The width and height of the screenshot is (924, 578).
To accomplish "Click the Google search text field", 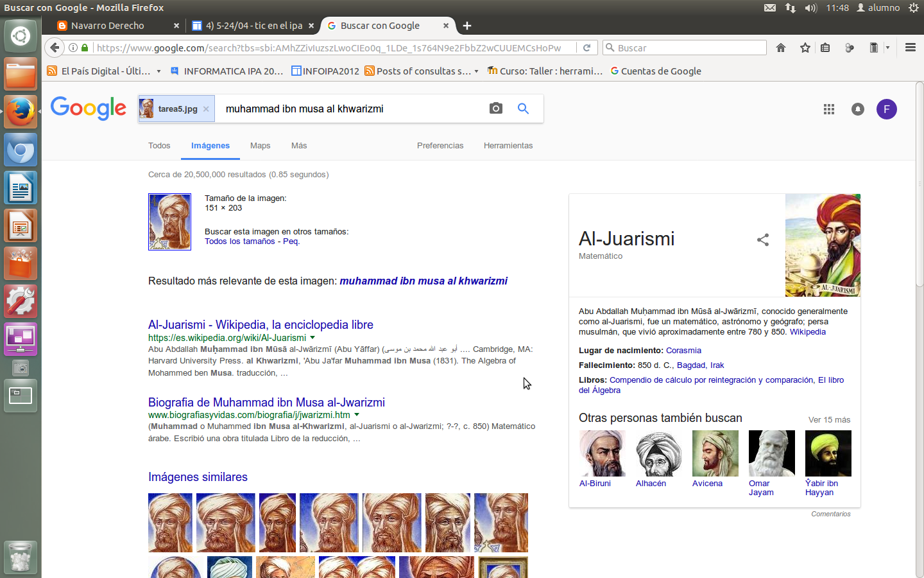I will click(x=350, y=109).
